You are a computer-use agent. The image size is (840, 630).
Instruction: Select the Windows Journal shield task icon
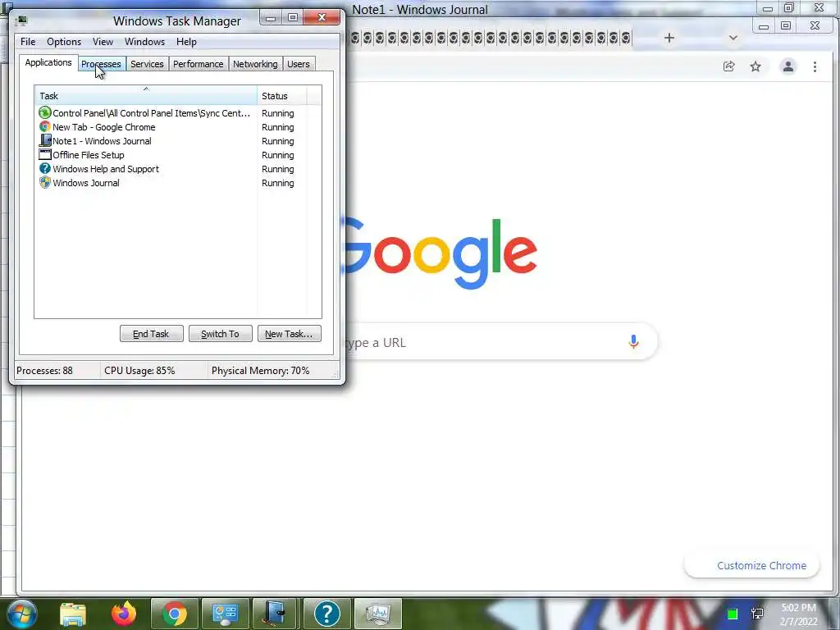(45, 182)
